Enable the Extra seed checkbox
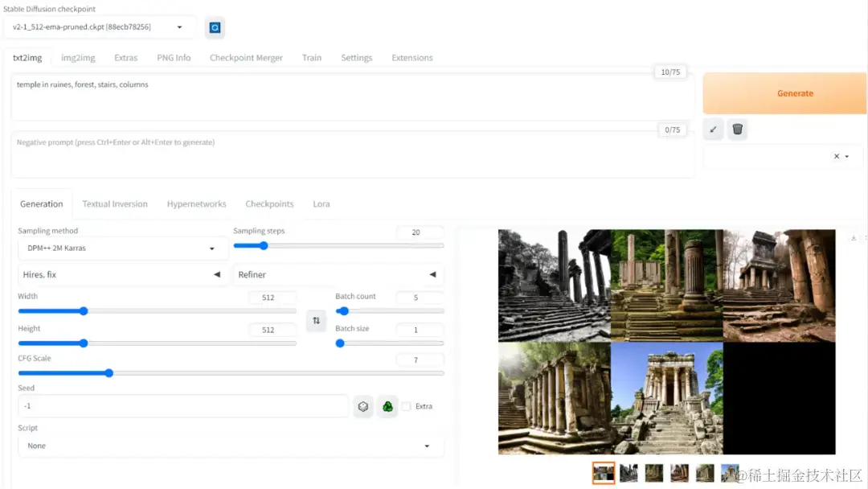This screenshot has height=489, width=868. click(407, 406)
